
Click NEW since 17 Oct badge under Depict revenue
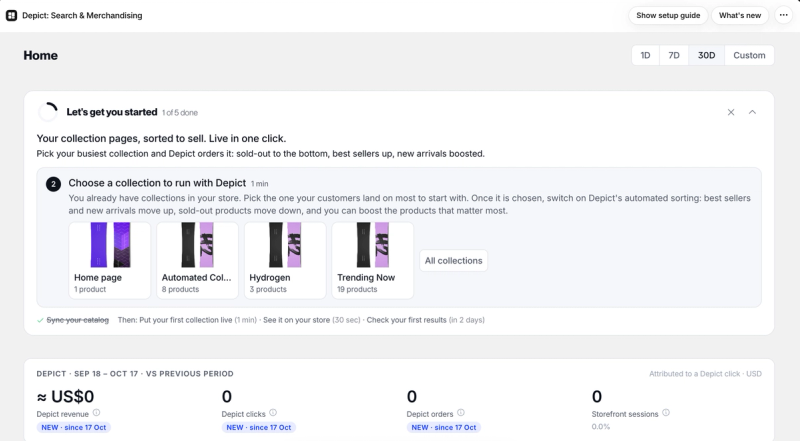74,427
